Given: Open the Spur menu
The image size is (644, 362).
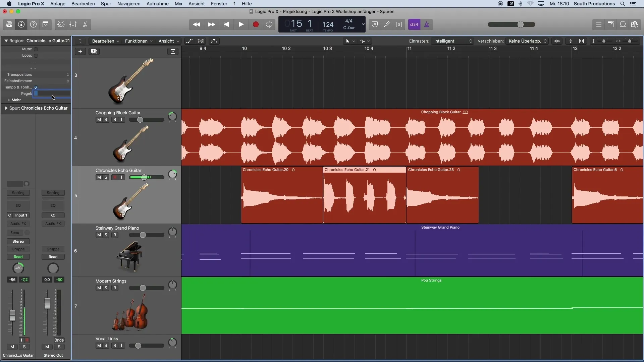Looking at the screenshot, I should coord(106,4).
